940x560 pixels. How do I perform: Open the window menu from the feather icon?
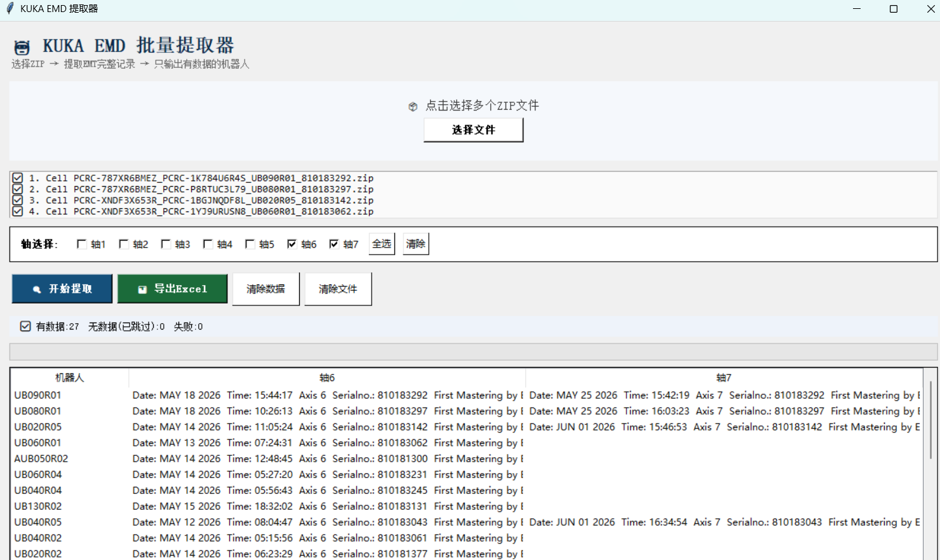10,9
